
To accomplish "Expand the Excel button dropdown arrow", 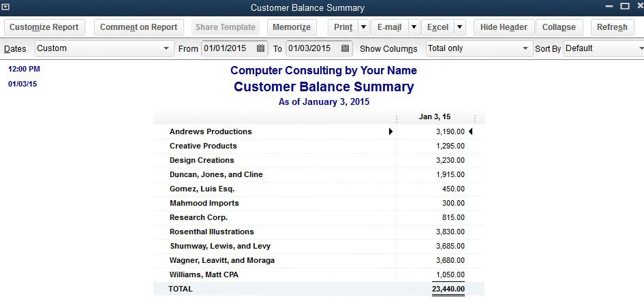I will [x=459, y=27].
